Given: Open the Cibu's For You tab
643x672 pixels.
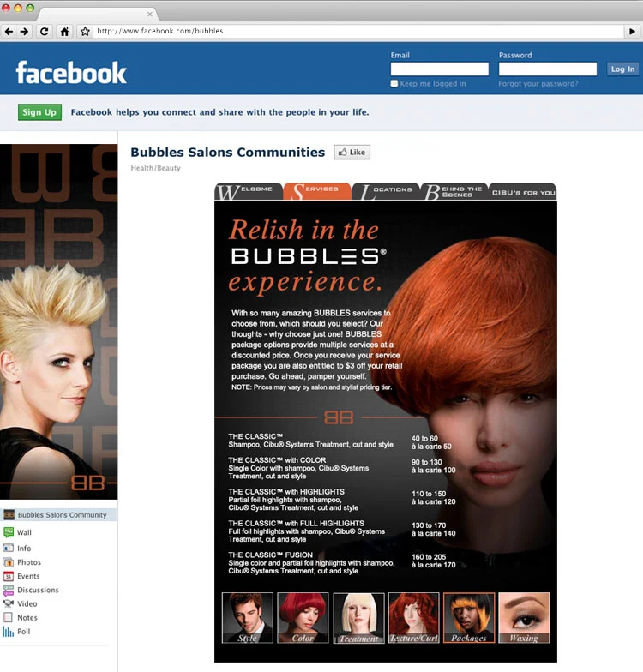Looking at the screenshot, I should [x=523, y=192].
